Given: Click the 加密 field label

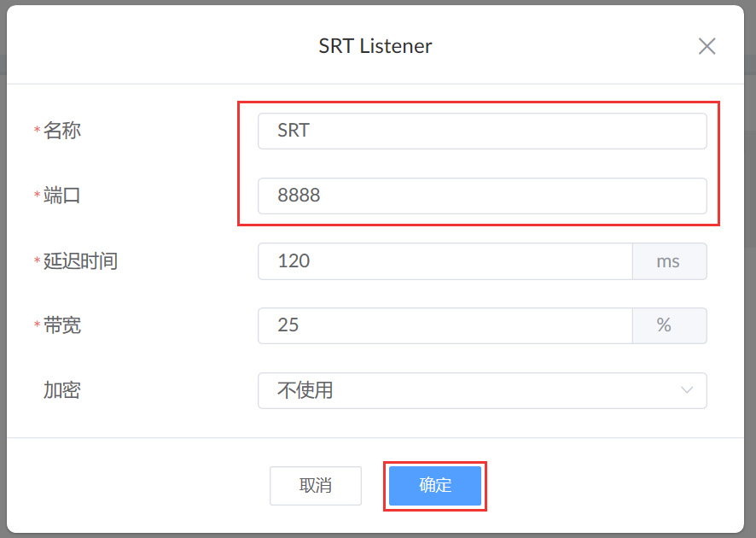Looking at the screenshot, I should [62, 390].
